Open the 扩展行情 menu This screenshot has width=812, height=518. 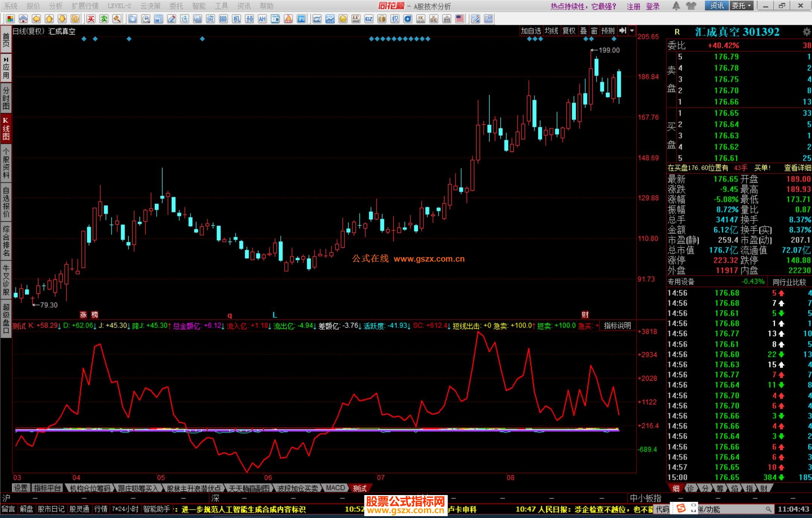tap(85, 6)
